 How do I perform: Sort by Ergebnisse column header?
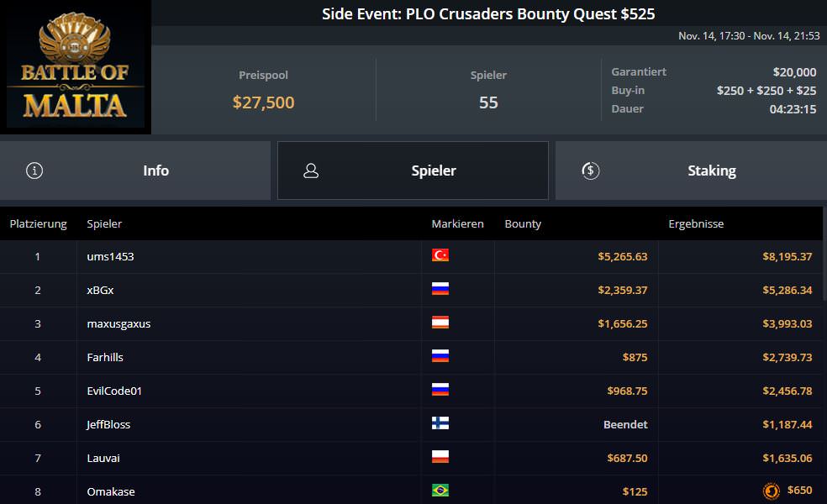tap(696, 224)
